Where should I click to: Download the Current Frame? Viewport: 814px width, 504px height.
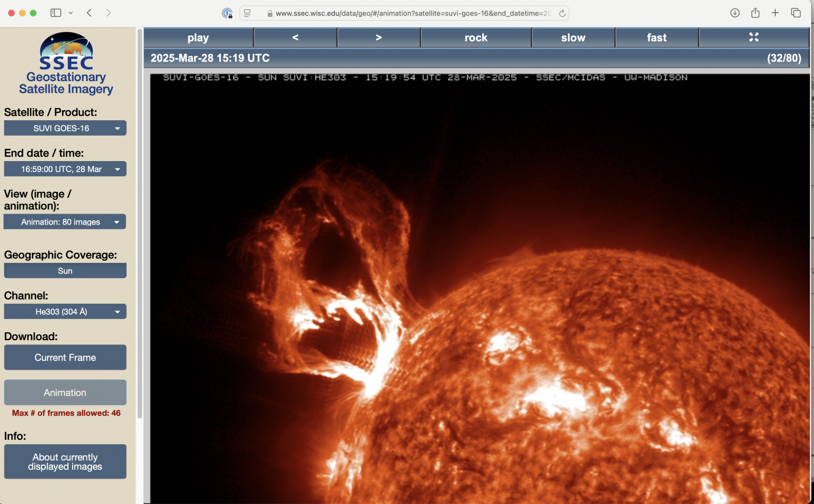65,358
